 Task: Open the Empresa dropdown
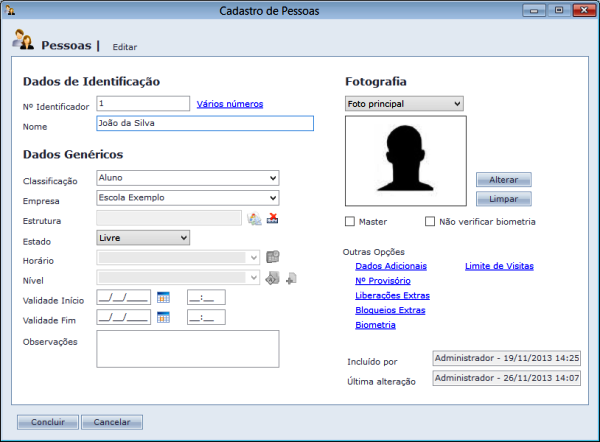(187, 198)
